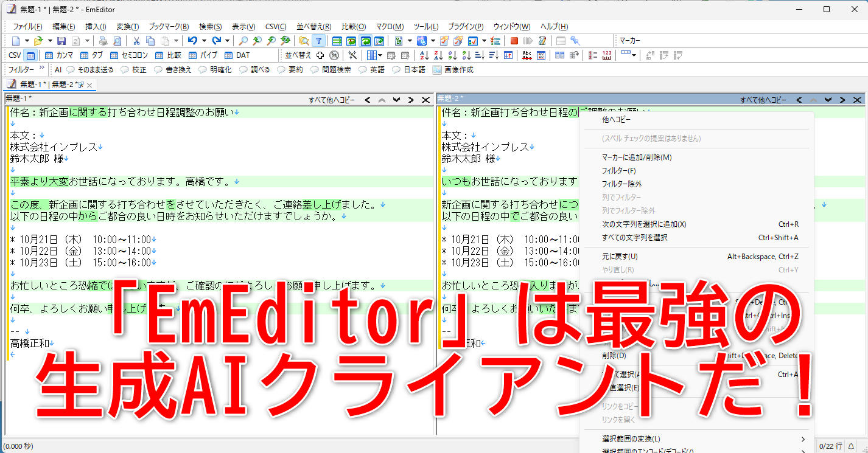The width and height of the screenshot is (868, 453).
Task: Switch to the 無題-2 document tab
Action: point(64,85)
